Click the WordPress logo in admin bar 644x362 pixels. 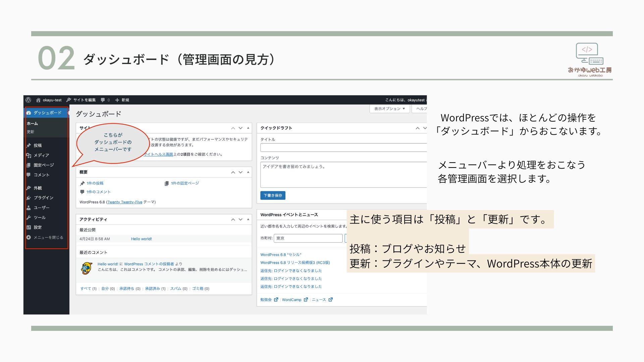(29, 100)
